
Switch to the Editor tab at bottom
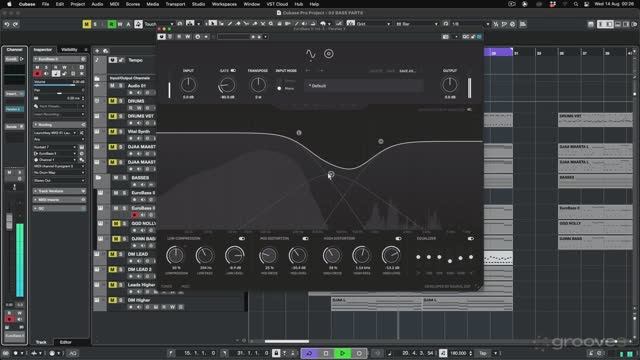(x=65, y=342)
